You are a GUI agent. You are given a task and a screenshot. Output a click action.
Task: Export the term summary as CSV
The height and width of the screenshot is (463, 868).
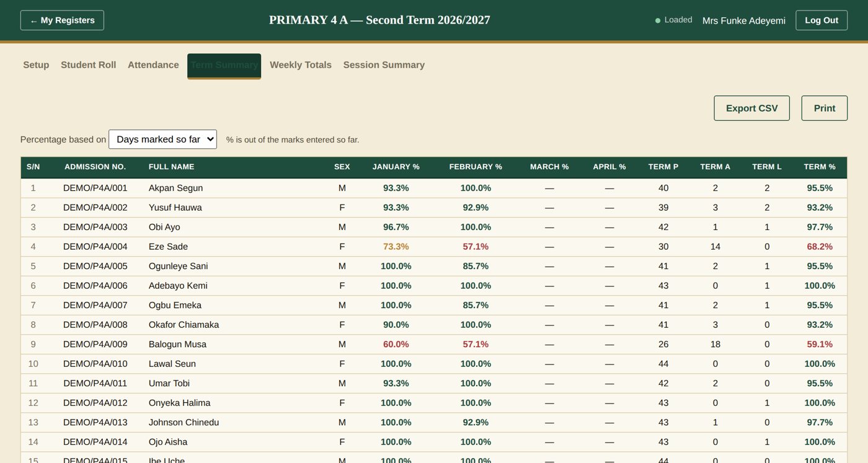[x=751, y=108]
